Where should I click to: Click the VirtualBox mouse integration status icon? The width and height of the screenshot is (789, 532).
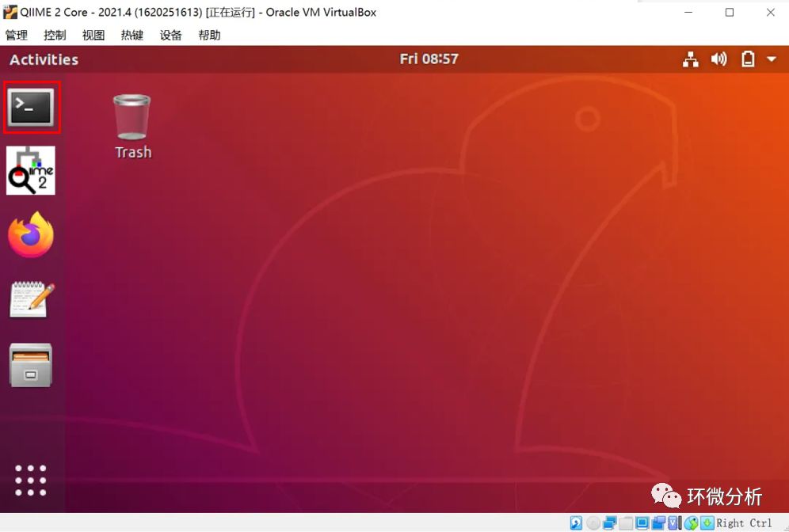(692, 523)
